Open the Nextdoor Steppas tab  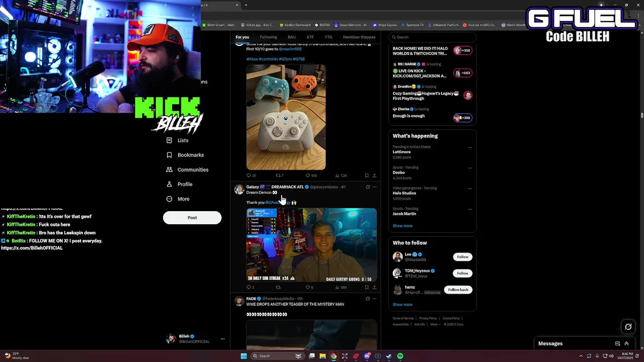(359, 37)
